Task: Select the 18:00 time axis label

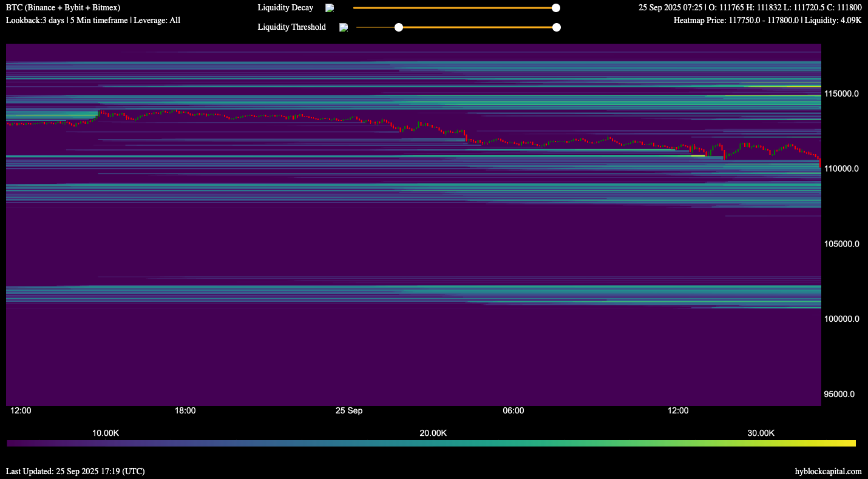Action: (x=185, y=410)
